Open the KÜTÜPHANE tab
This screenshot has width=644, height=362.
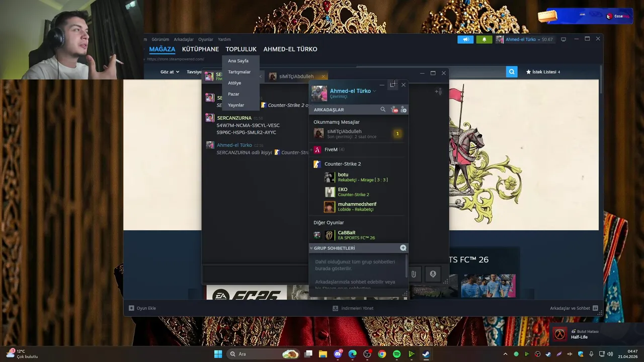[x=200, y=49]
